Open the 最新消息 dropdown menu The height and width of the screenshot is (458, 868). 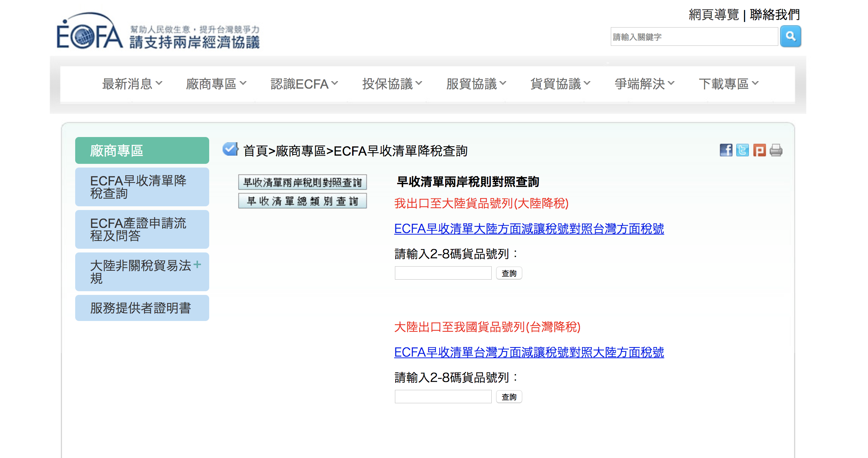(x=132, y=84)
